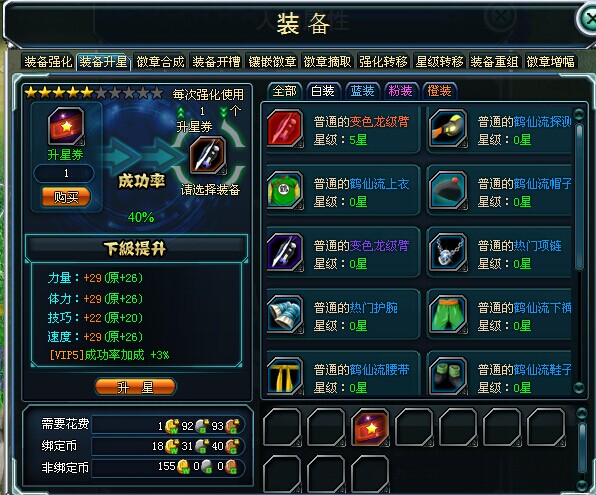Screen dimensions: 596x495
Task: Open the 徽章合成 tab
Action: [x=160, y=62]
